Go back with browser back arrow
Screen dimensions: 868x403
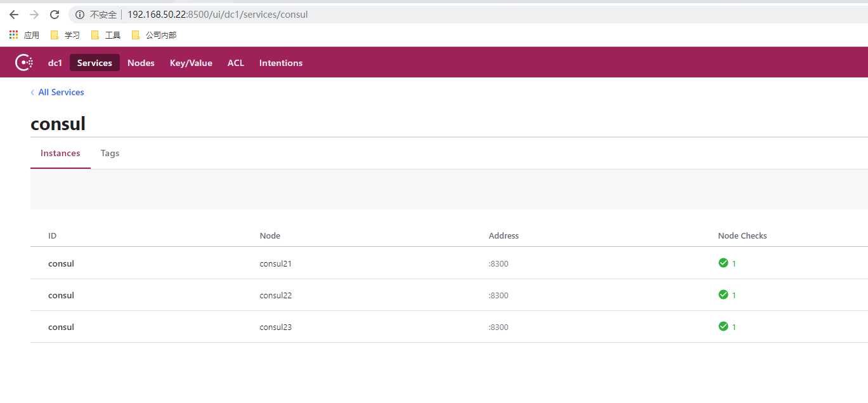tap(14, 14)
